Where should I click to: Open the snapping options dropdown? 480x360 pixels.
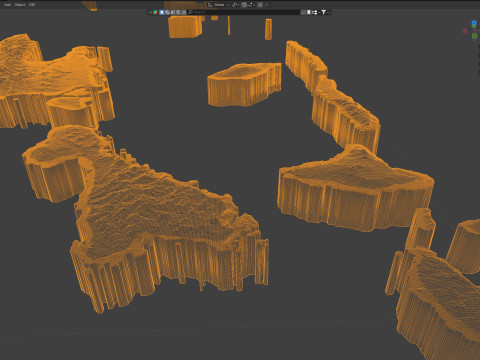click(x=251, y=5)
